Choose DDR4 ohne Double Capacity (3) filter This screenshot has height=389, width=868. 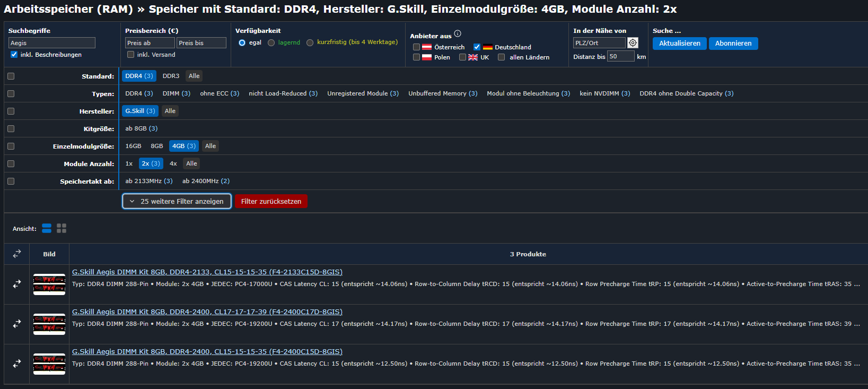[686, 93]
